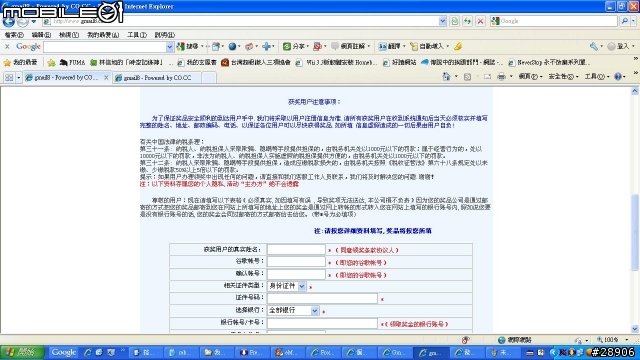
Task: Expand the address bar history dropdown
Action: pos(442,21)
